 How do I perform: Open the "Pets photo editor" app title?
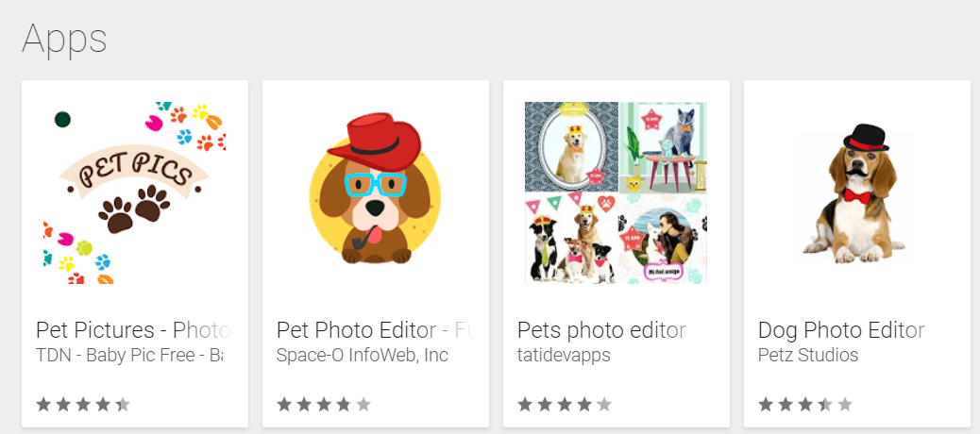point(601,330)
